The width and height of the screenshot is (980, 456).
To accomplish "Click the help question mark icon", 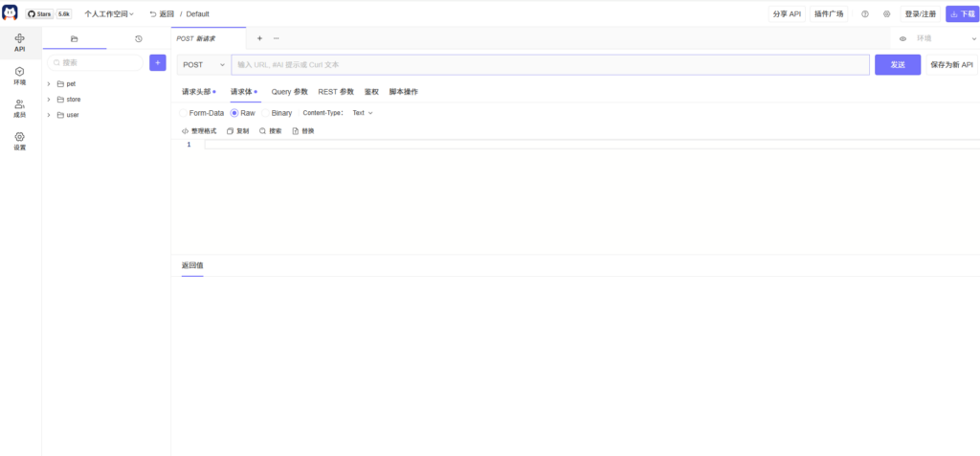I will click(x=865, y=14).
